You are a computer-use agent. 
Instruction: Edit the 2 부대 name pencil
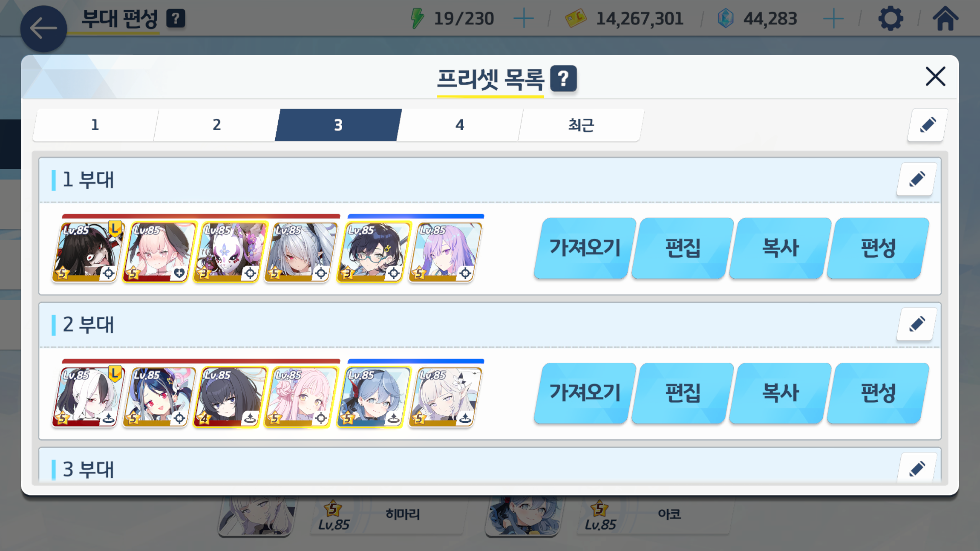click(916, 324)
